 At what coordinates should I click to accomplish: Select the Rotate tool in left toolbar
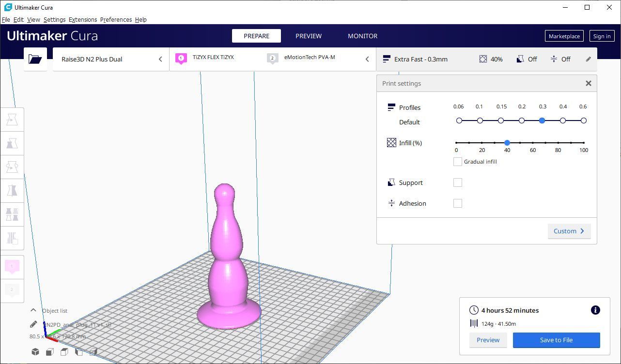(x=12, y=167)
